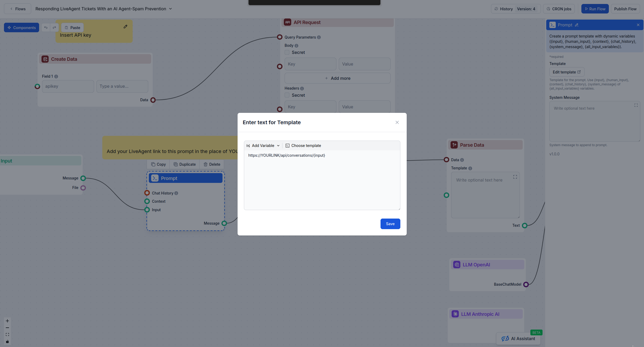This screenshot has height=347, width=644.
Task: Open the Add Variable dropdown
Action: (x=263, y=145)
